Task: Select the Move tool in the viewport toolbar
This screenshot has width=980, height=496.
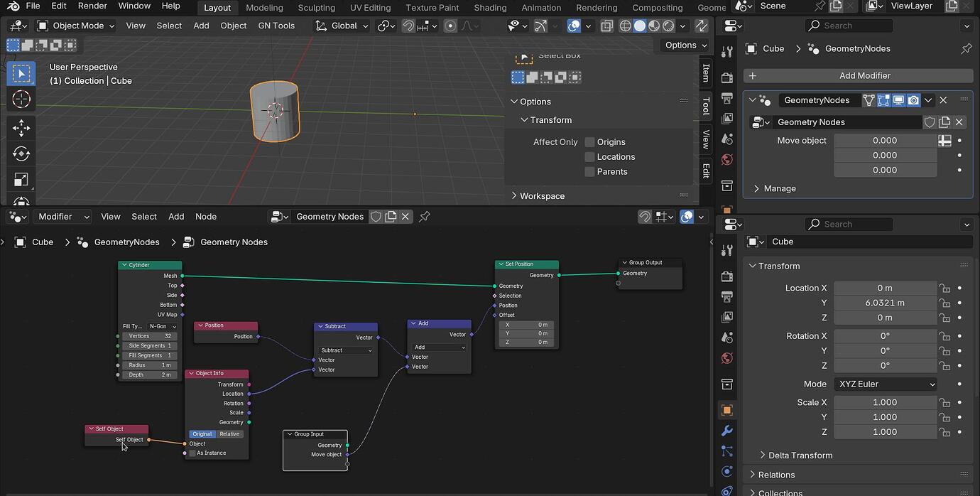Action: pyautogui.click(x=21, y=128)
